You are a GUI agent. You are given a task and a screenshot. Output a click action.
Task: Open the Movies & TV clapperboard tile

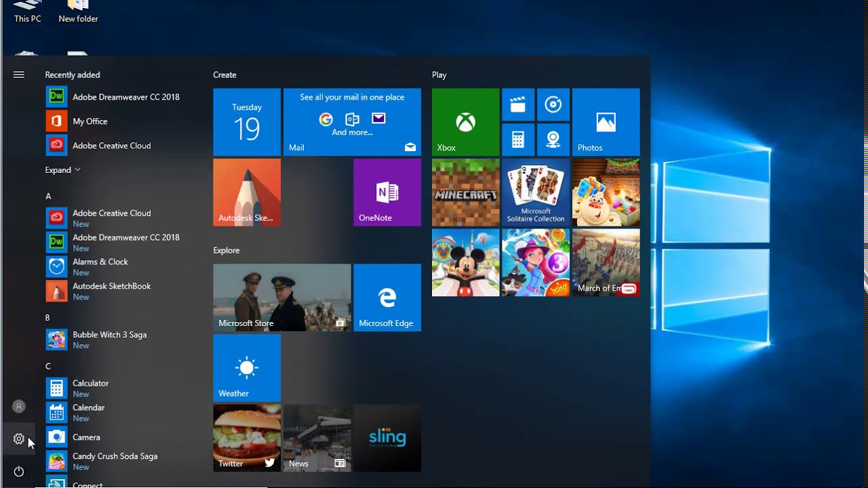pyautogui.click(x=518, y=104)
